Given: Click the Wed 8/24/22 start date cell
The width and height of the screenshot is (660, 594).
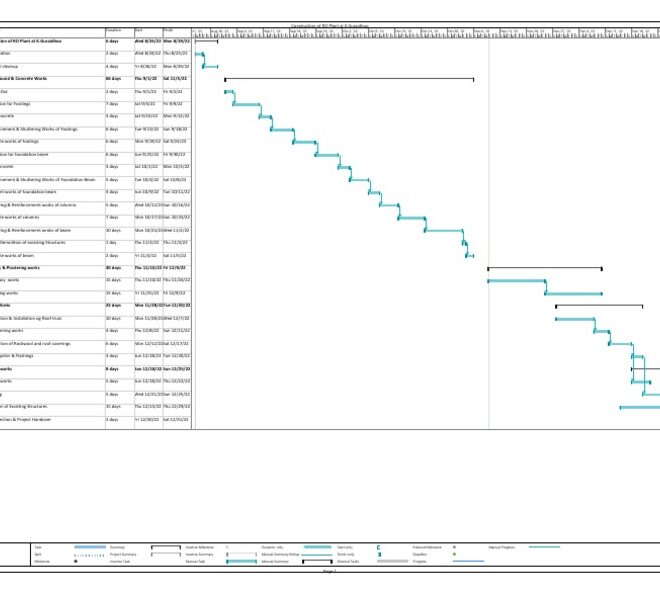Looking at the screenshot, I should (x=147, y=41).
